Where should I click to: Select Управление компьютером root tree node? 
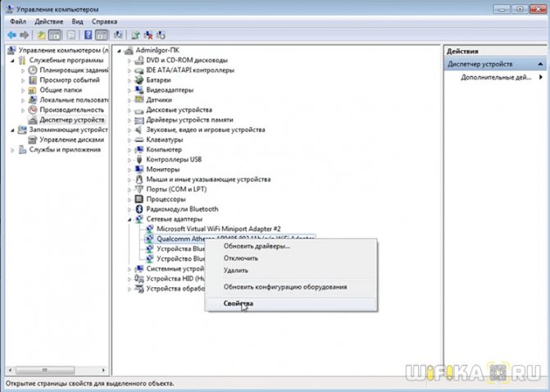(63, 51)
